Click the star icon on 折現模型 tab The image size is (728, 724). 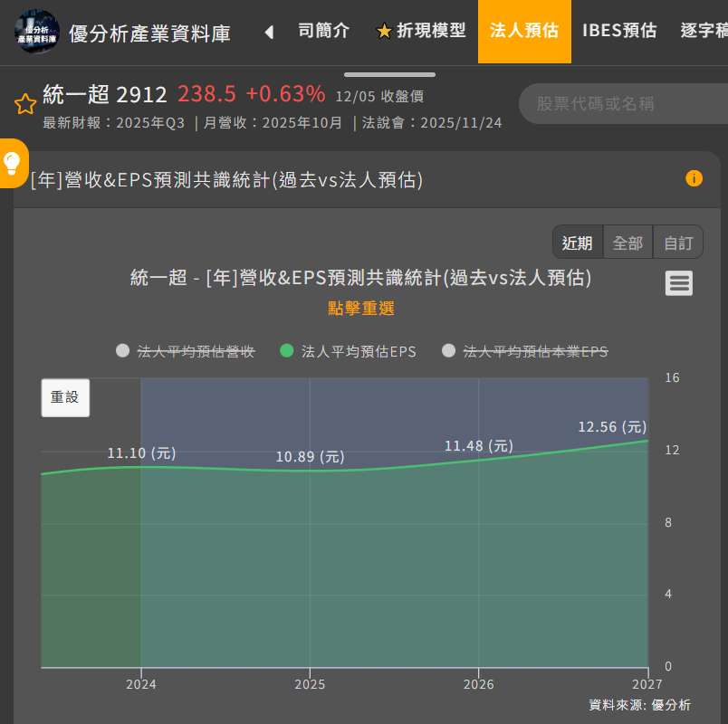pos(384,32)
